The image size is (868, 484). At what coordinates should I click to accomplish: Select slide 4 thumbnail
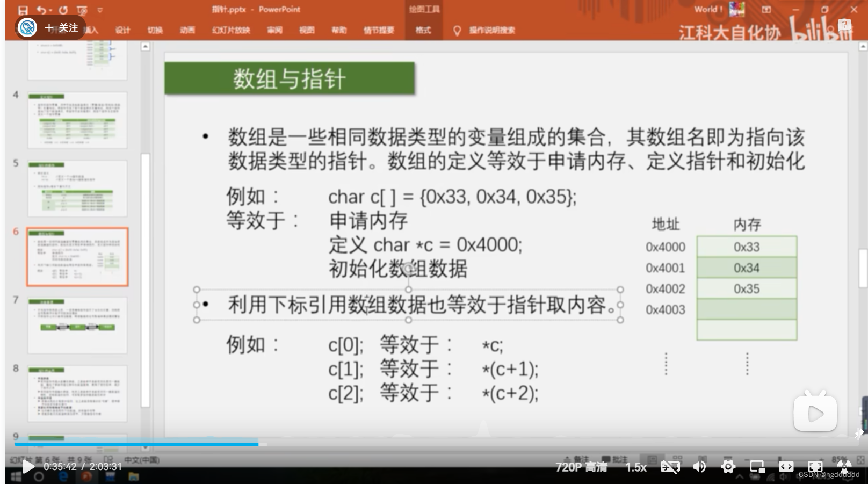[77, 119]
